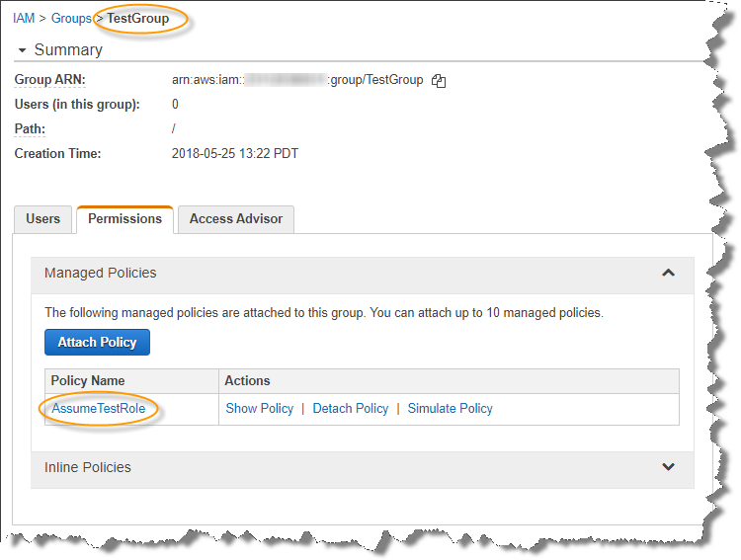741x560 pixels.
Task: Collapse the Managed Policies section
Action: 668,273
